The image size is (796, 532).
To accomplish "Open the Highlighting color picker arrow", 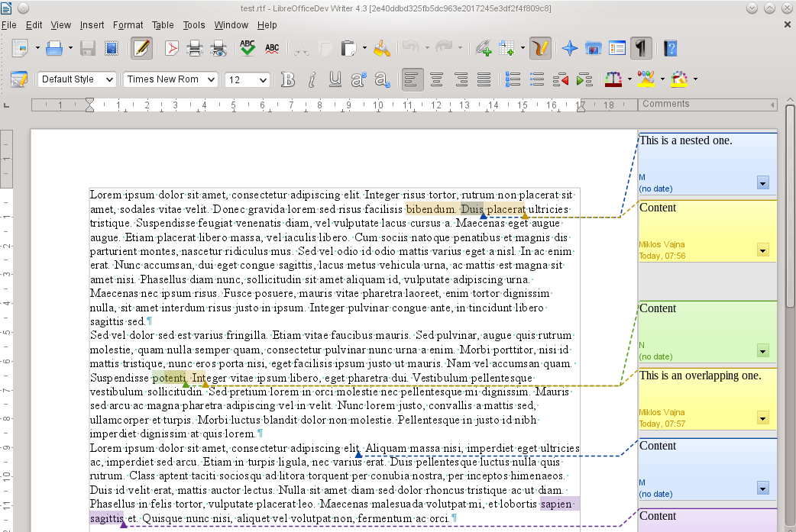I will 662,79.
